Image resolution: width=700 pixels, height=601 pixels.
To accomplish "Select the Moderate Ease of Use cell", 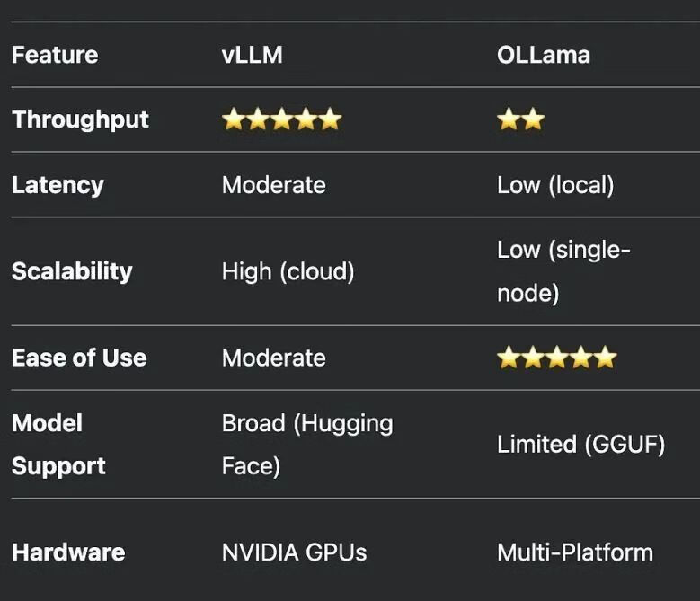I will tap(274, 358).
